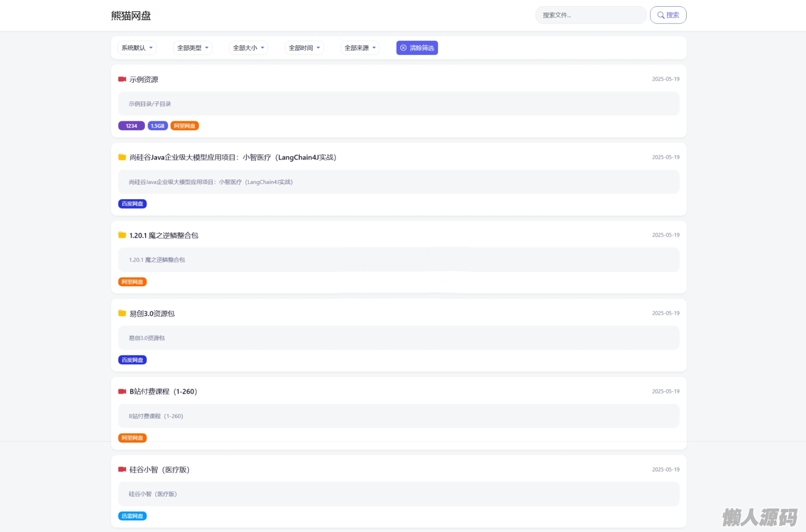Focus the 搜索文件 search input
This screenshot has width=806, height=532.
point(590,15)
